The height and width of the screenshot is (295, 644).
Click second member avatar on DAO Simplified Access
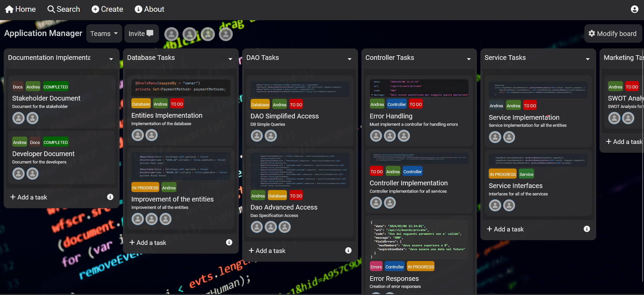tap(271, 136)
